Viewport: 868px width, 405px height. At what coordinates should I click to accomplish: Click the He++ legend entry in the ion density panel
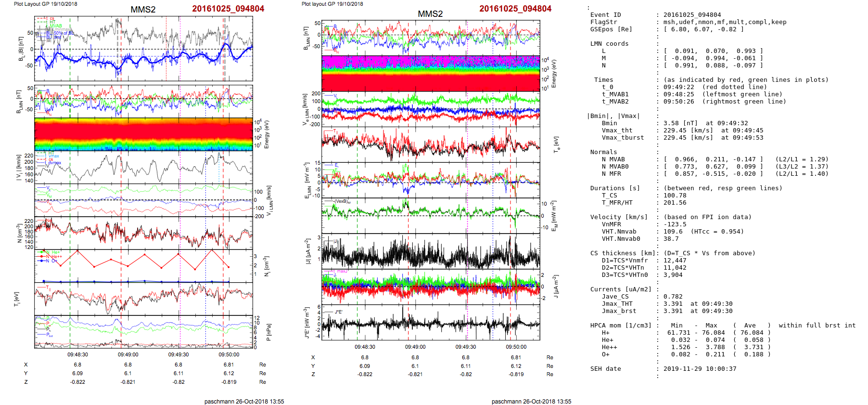(x=56, y=257)
